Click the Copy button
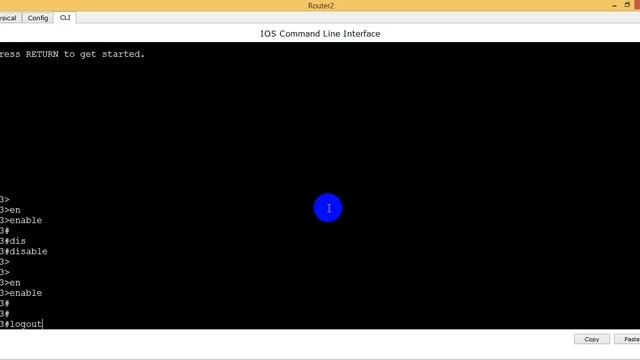Image resolution: width=640 pixels, height=360 pixels. pos(591,339)
